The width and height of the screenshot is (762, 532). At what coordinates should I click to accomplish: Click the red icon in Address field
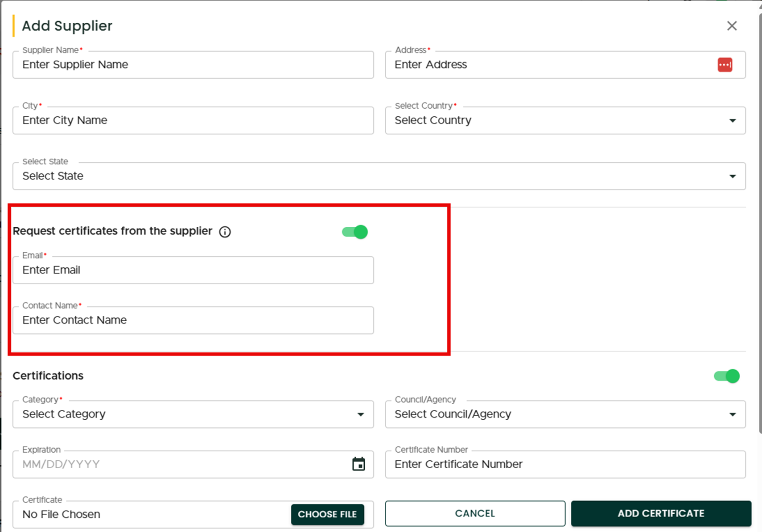click(725, 65)
